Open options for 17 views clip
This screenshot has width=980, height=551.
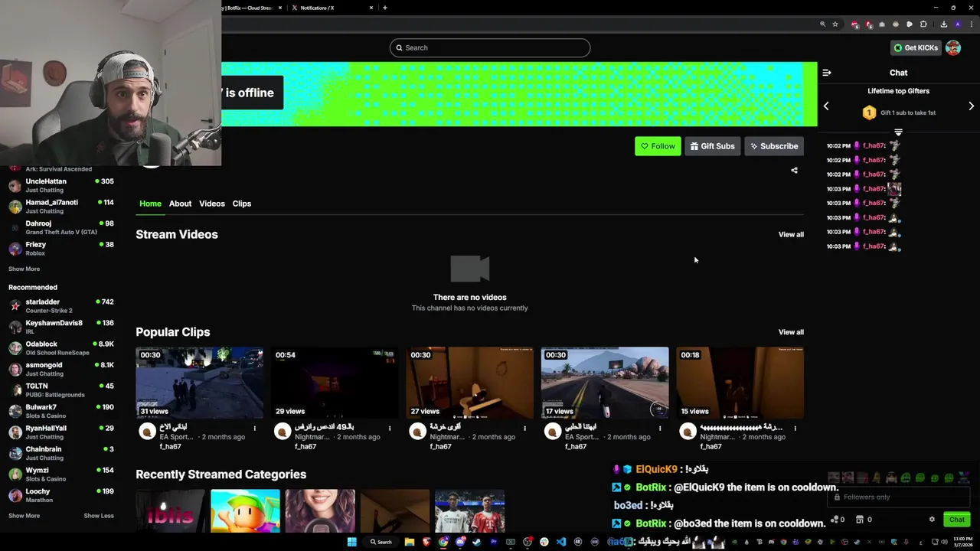tap(660, 429)
